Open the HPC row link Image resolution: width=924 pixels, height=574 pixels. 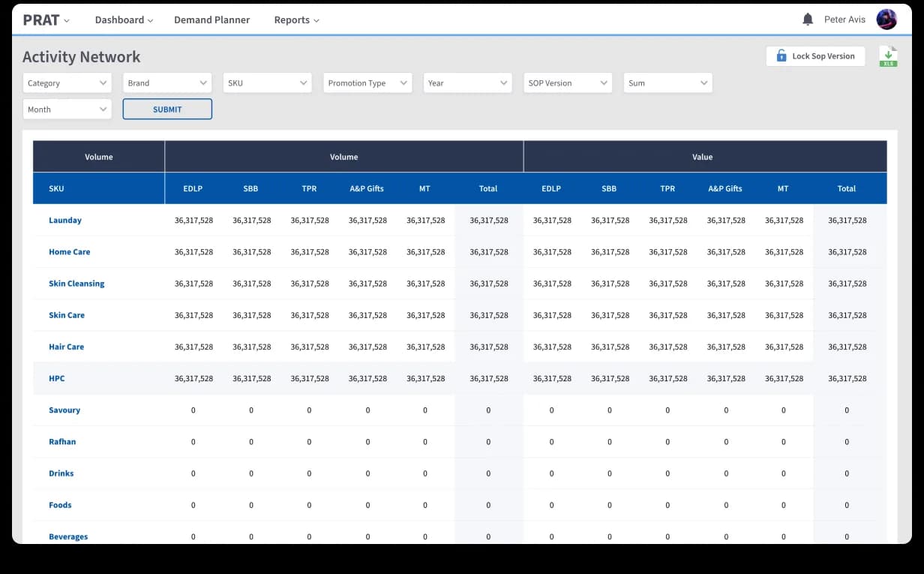[x=57, y=378]
